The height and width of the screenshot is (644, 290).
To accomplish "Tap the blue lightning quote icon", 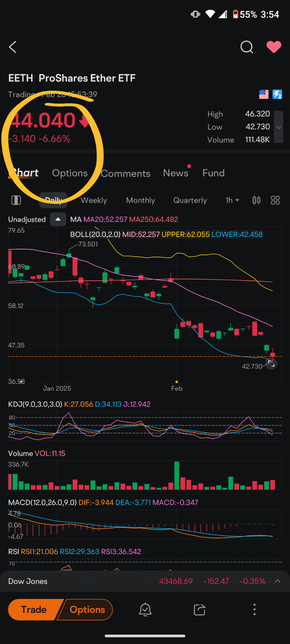I will point(277,94).
